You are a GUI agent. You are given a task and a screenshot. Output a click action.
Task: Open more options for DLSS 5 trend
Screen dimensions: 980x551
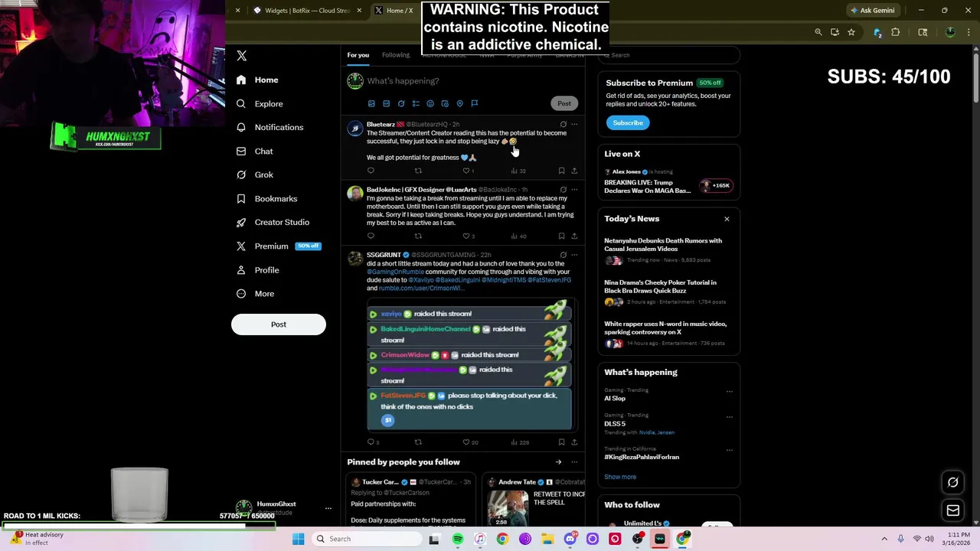pos(729,416)
